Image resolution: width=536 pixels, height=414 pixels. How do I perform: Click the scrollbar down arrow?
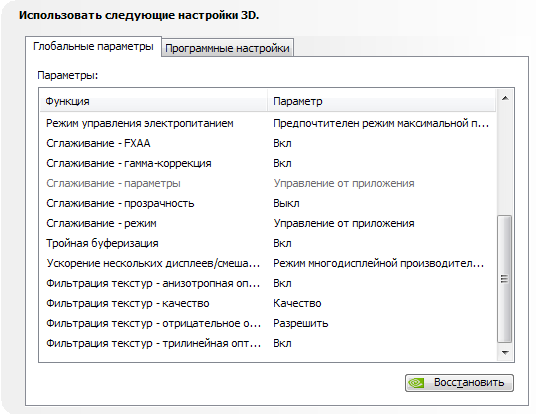(x=505, y=352)
